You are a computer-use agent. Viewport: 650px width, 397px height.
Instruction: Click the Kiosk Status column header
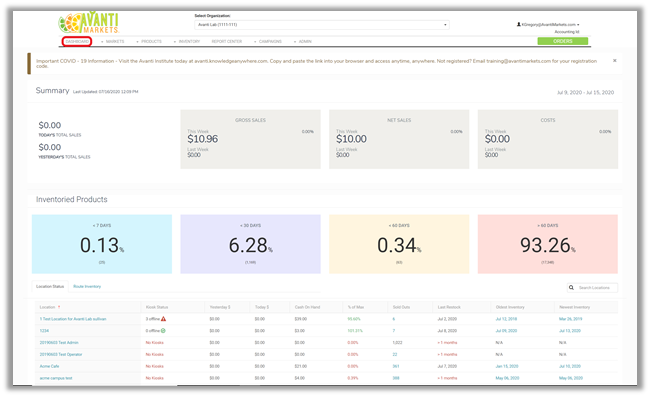157,307
